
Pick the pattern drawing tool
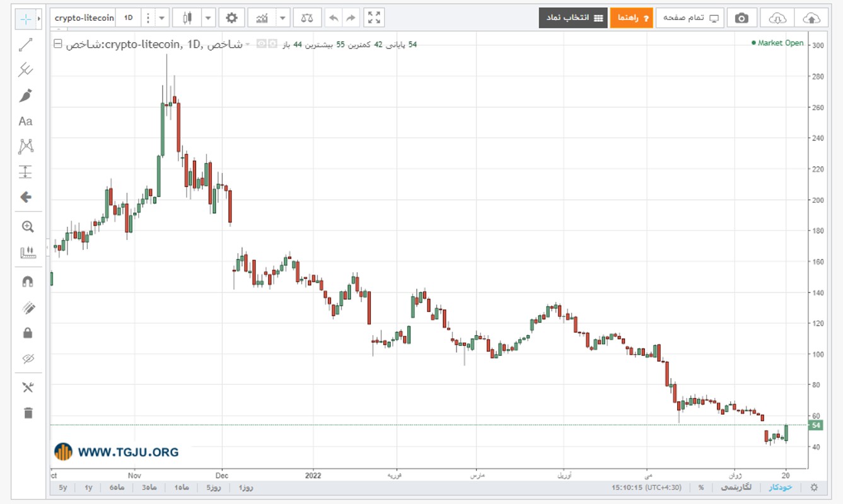(26, 146)
